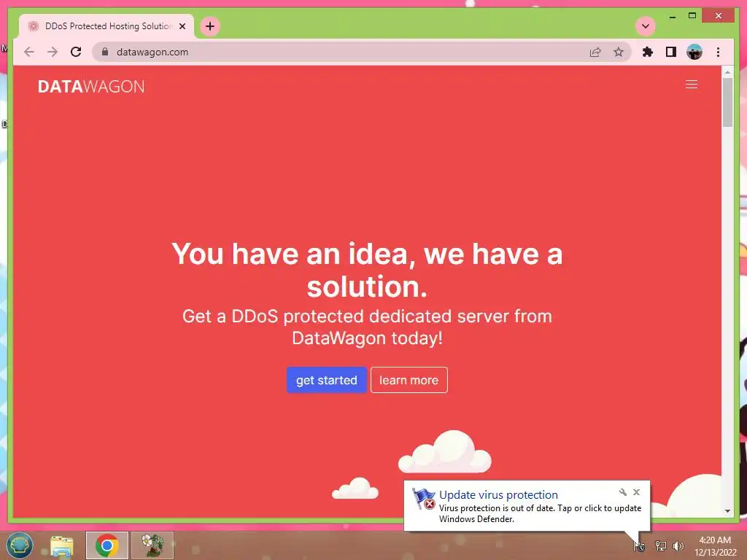The image size is (747, 560).
Task: Open the volume speaker tray icon
Action: pyautogui.click(x=678, y=546)
